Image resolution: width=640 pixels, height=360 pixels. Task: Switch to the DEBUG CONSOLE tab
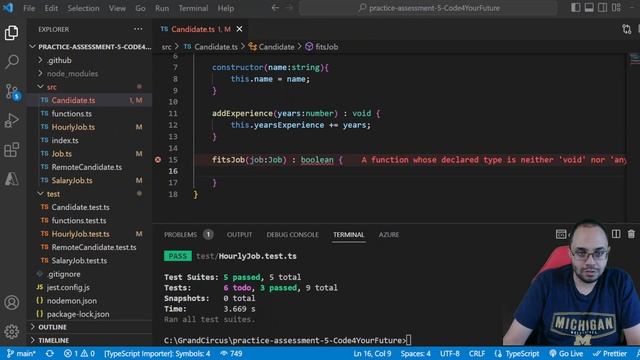[x=292, y=234]
